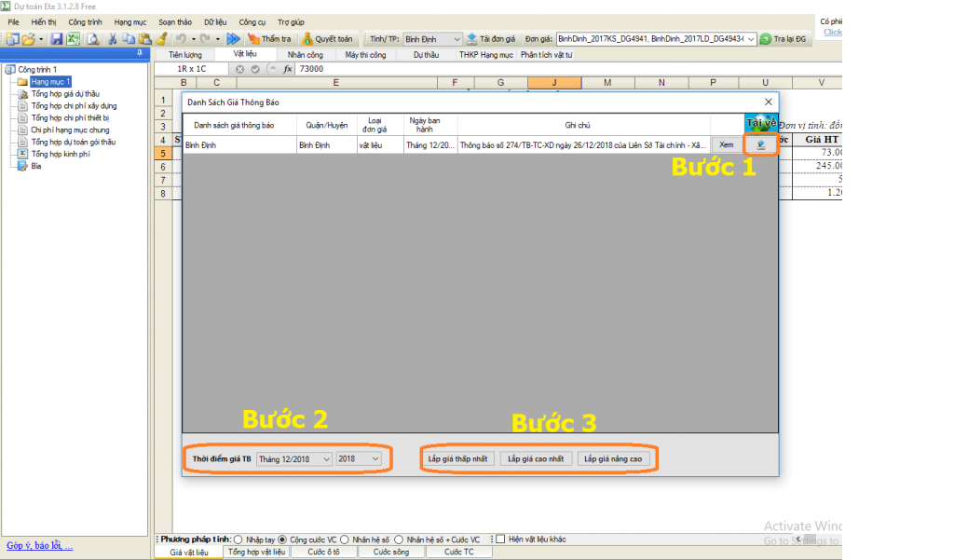Click the Export to Excel icon
Viewport: 954px width, 560px height.
point(72,39)
